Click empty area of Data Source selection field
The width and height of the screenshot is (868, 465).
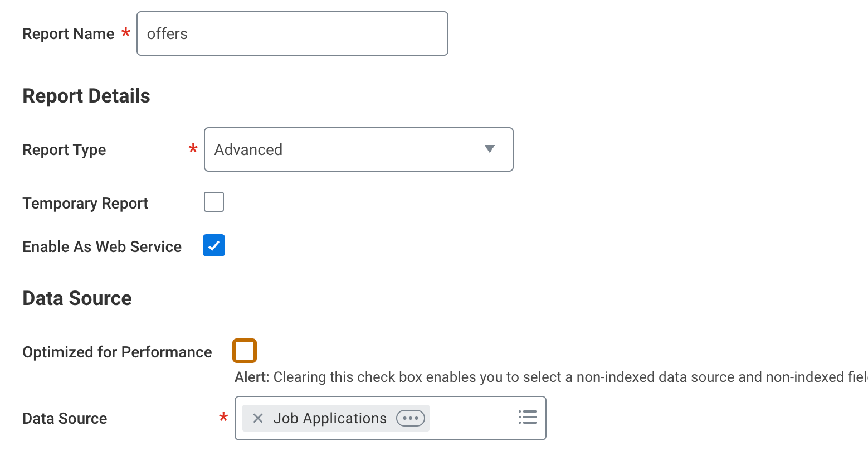pyautogui.click(x=472, y=418)
